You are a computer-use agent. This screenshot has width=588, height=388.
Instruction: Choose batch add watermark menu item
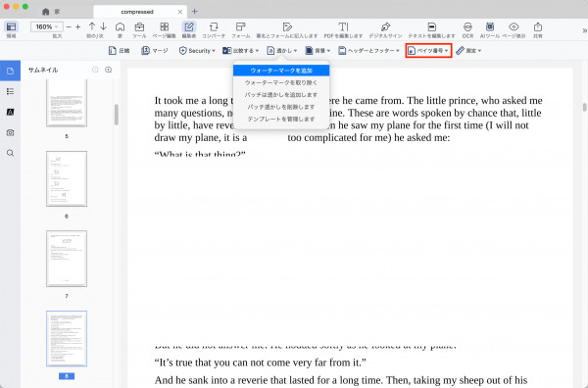[x=281, y=95]
